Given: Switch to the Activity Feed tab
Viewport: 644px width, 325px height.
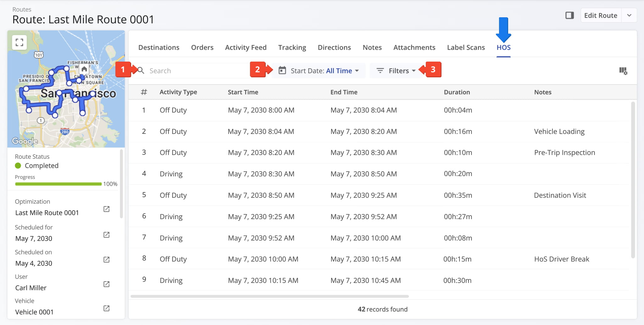Looking at the screenshot, I should point(246,47).
